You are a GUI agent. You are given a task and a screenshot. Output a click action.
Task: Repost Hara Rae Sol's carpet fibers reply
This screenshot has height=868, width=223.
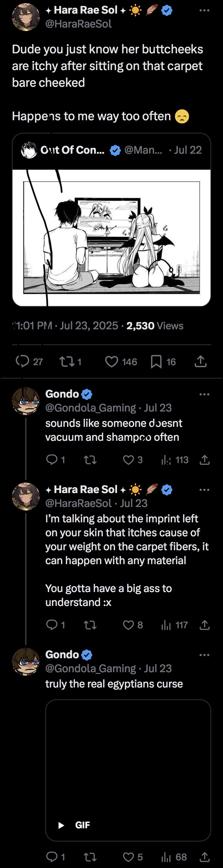pos(90,625)
